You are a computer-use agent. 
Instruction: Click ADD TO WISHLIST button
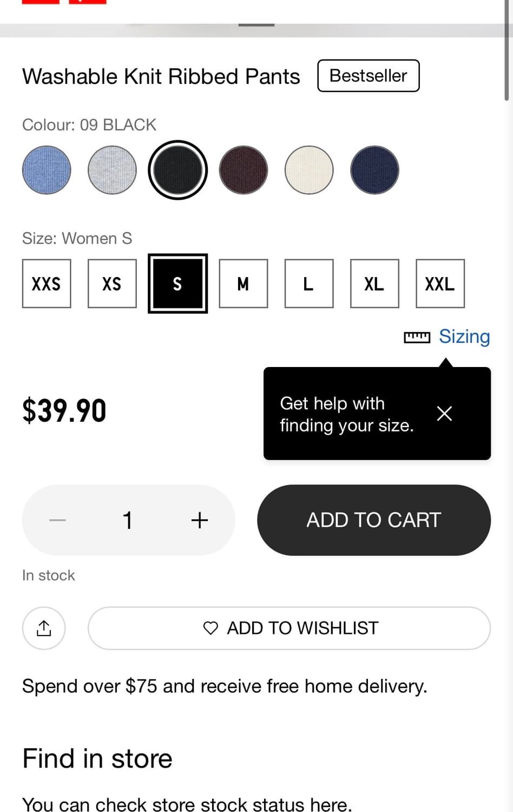point(289,628)
